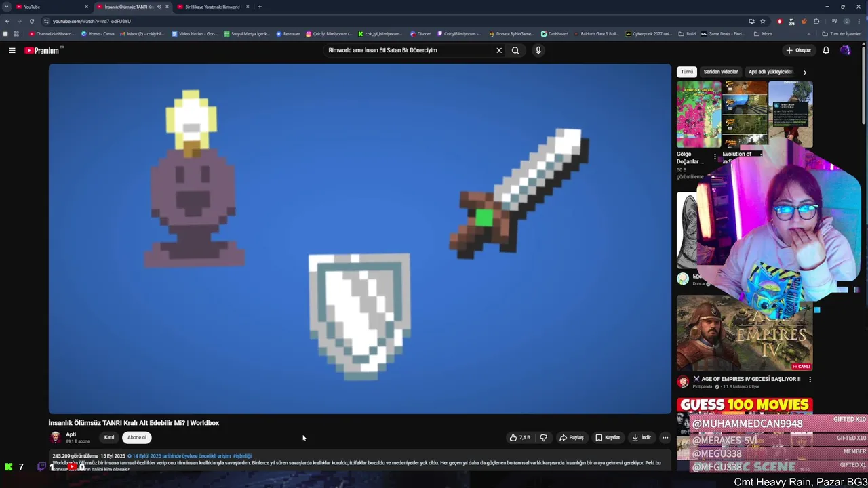Reload the page
Screen dimensions: 868x488
click(31, 21)
